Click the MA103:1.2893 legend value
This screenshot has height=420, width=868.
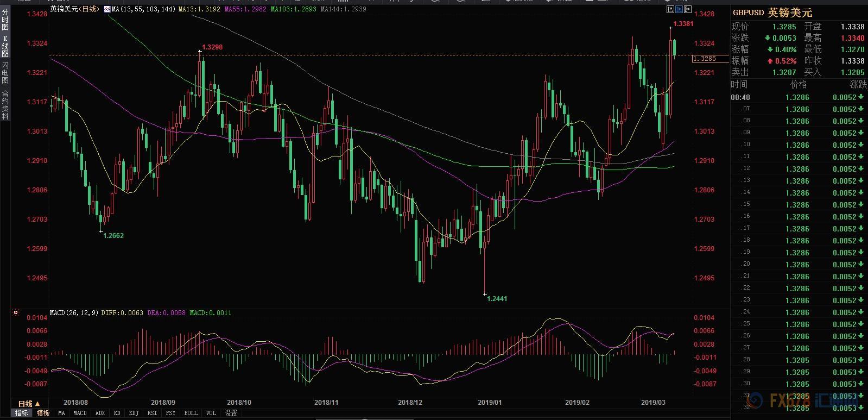click(x=293, y=9)
